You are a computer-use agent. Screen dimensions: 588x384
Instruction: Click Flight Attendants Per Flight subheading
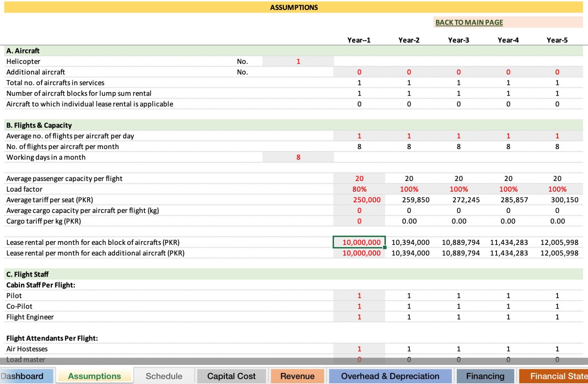pyautogui.click(x=52, y=338)
